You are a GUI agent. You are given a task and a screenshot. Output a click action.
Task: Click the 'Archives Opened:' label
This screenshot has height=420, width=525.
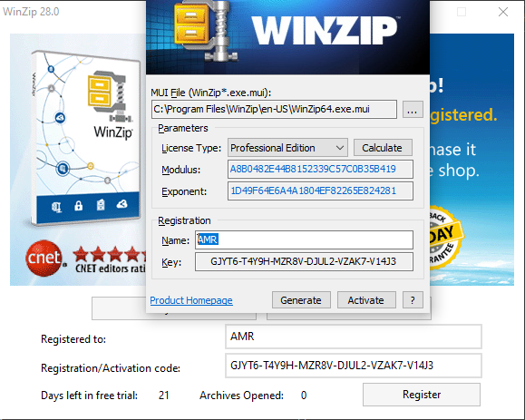coord(241,396)
